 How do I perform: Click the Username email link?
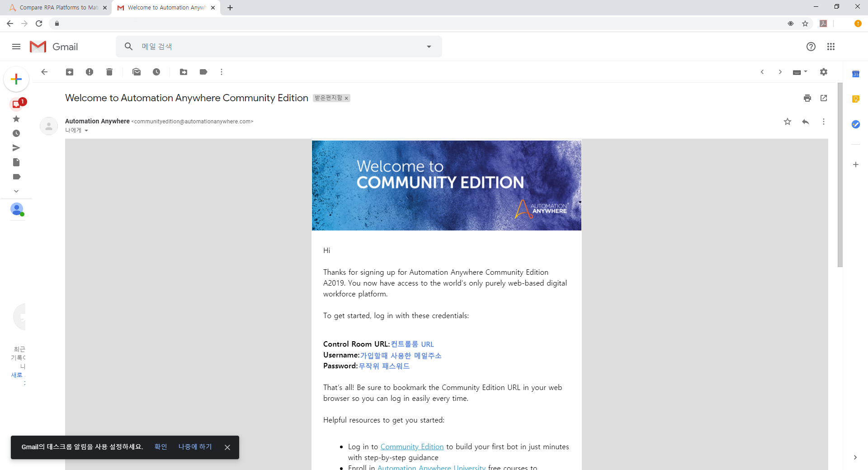pos(401,356)
